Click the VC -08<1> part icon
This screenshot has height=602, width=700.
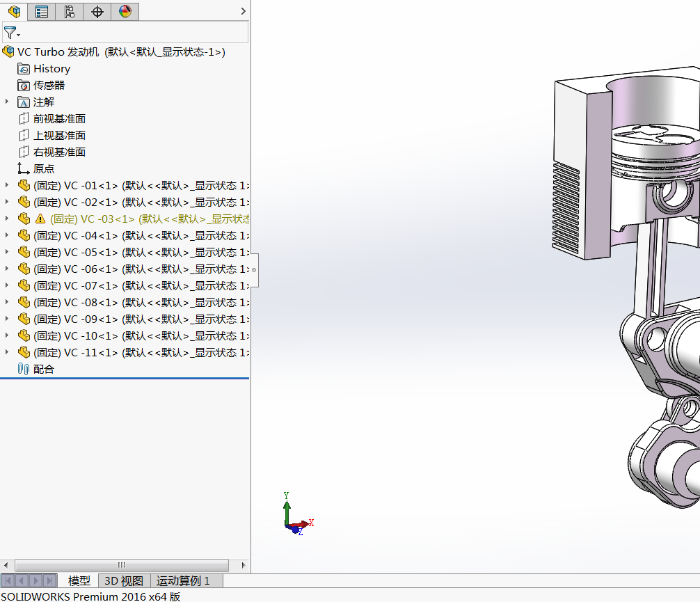pos(24,302)
